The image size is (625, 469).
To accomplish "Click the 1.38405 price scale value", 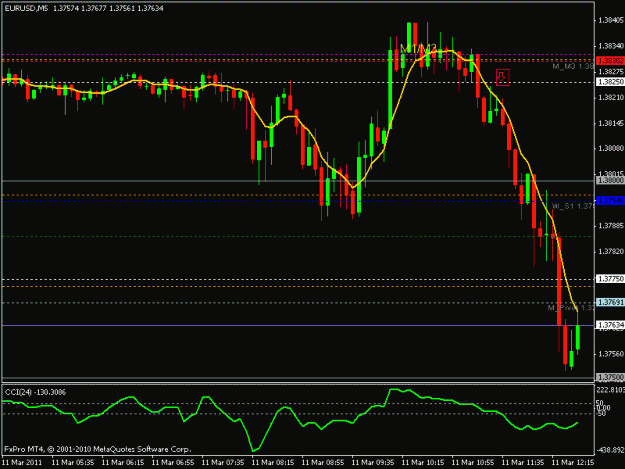I will pyautogui.click(x=611, y=20).
